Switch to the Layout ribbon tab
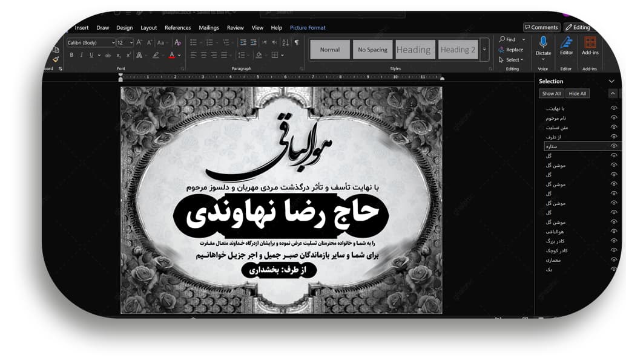The height and width of the screenshot is (364, 626). point(148,28)
